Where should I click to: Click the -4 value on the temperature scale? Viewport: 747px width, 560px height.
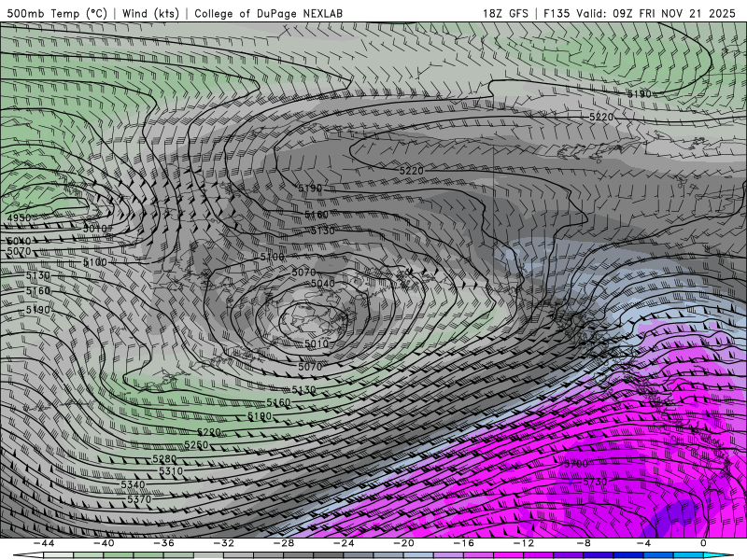[643, 543]
